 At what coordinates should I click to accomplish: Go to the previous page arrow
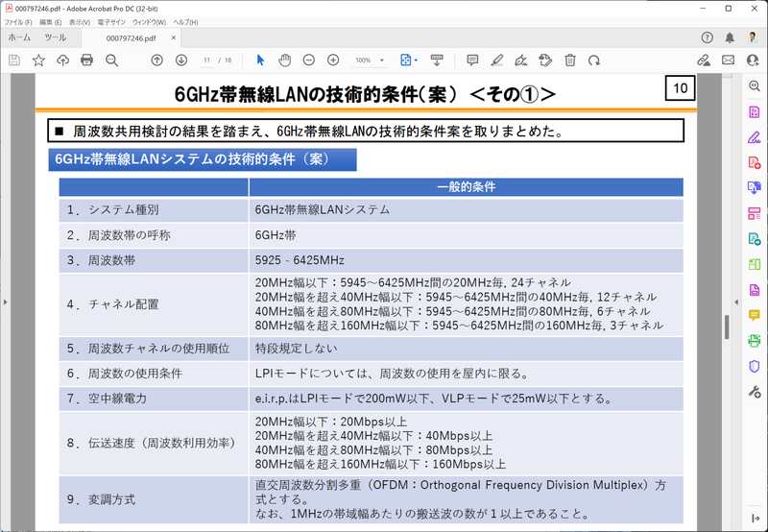pos(156,60)
